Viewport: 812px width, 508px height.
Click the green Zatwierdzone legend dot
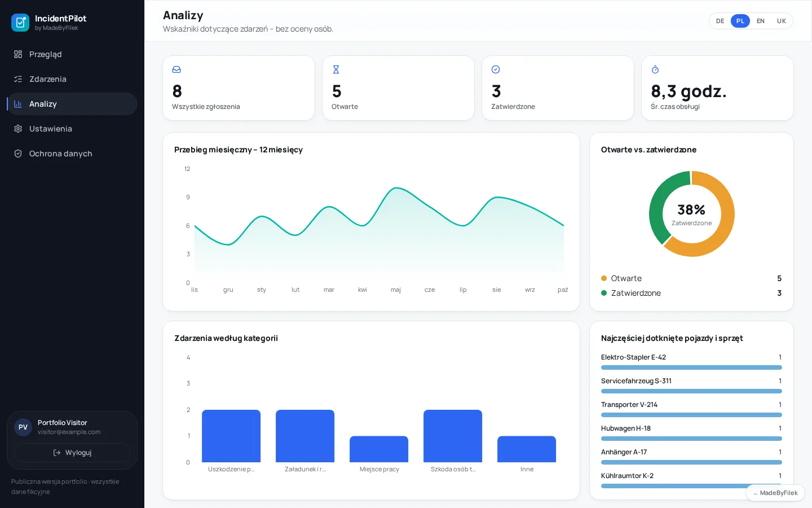[604, 293]
